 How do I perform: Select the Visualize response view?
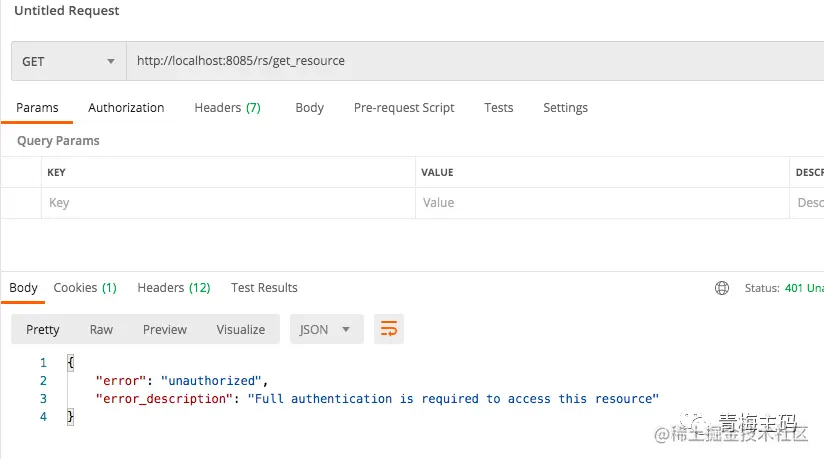tap(241, 329)
